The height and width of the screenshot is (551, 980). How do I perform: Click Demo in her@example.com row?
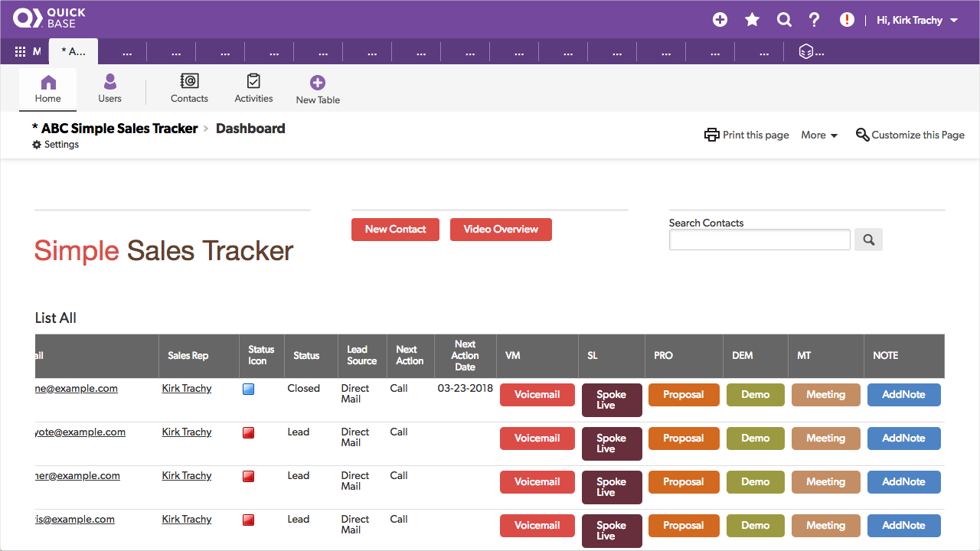[x=755, y=482]
